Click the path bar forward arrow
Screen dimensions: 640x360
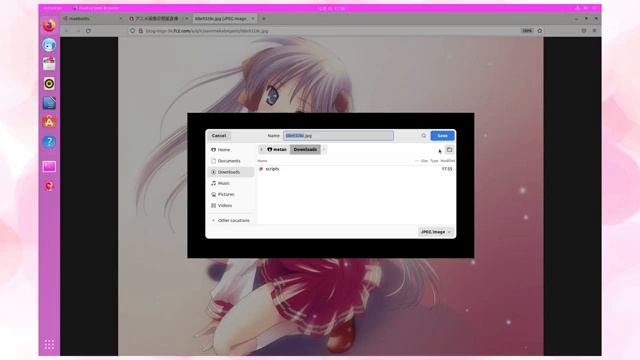[x=324, y=149]
